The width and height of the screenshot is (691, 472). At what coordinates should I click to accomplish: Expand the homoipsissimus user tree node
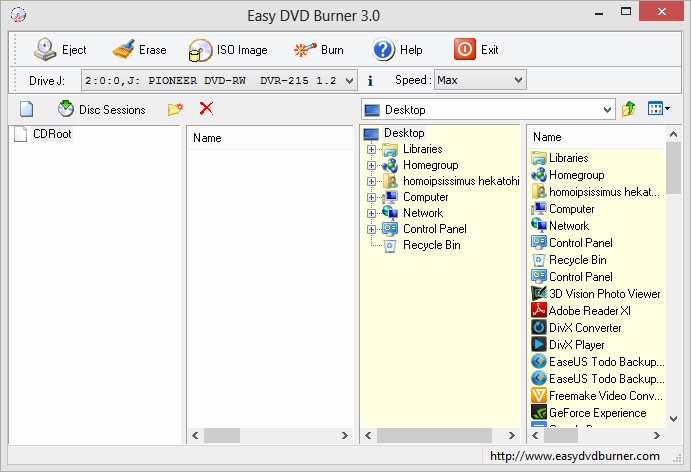(x=371, y=181)
